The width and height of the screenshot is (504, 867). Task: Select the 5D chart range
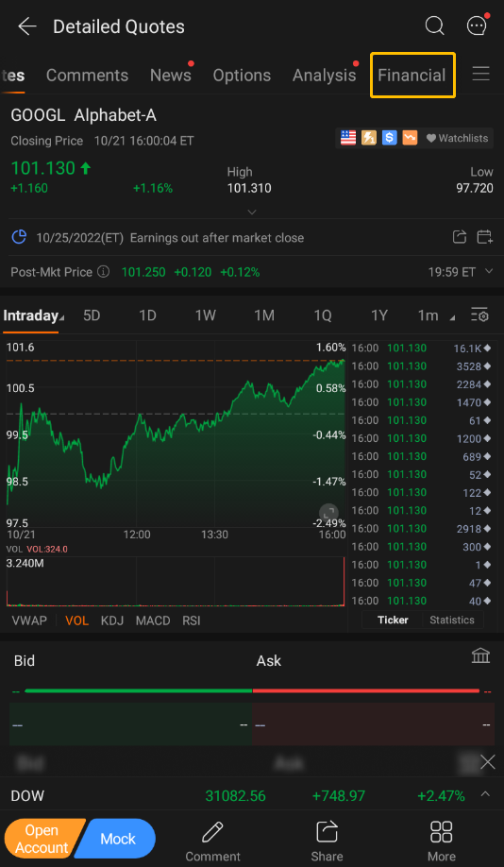pos(92,315)
